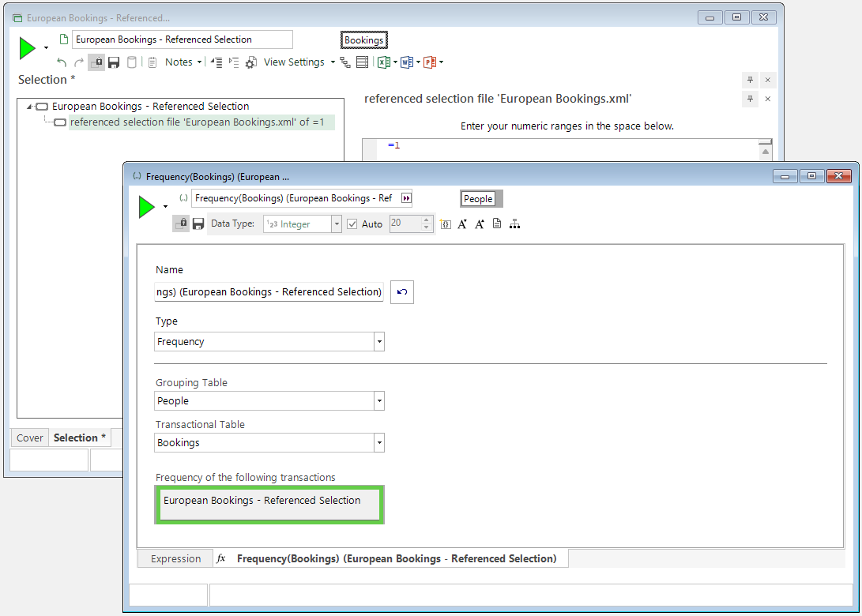The image size is (862, 616).
Task: Increase the value 20 with stepper up arrow
Action: pyautogui.click(x=426, y=220)
